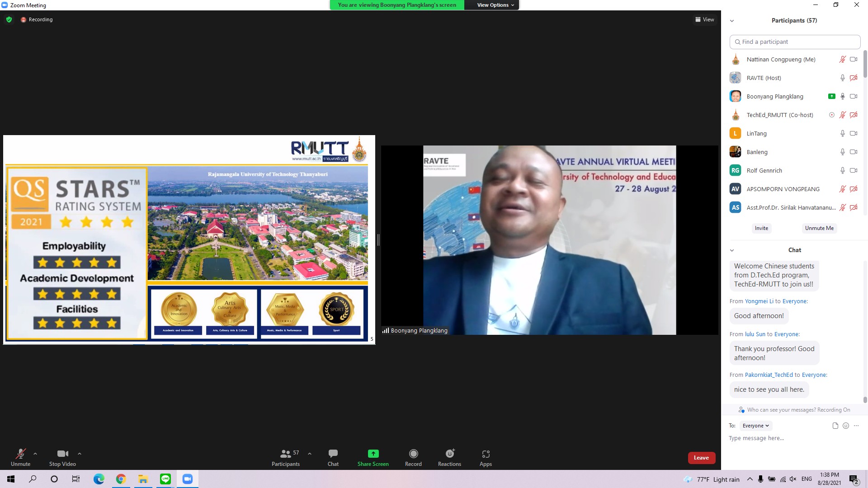Click Boonyang Plangklang microphone icon
The image size is (868, 488).
coord(843,96)
